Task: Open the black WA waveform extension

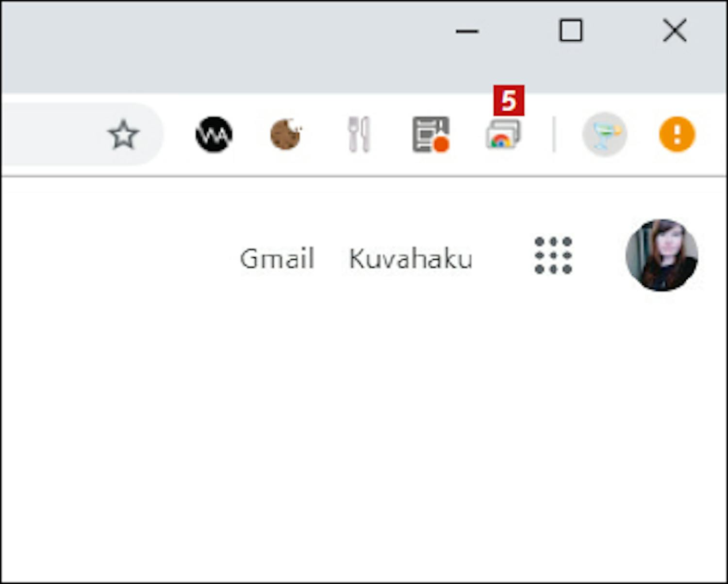Action: (214, 134)
